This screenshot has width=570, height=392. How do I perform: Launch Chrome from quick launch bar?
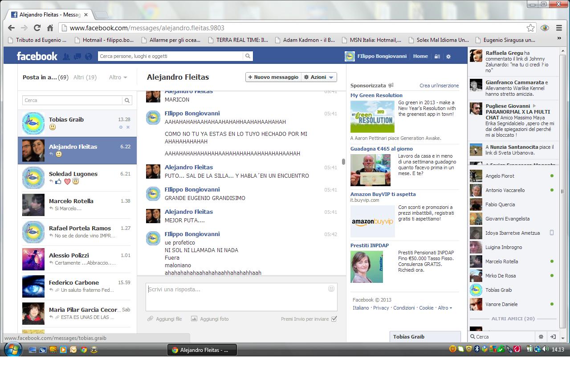click(x=84, y=350)
